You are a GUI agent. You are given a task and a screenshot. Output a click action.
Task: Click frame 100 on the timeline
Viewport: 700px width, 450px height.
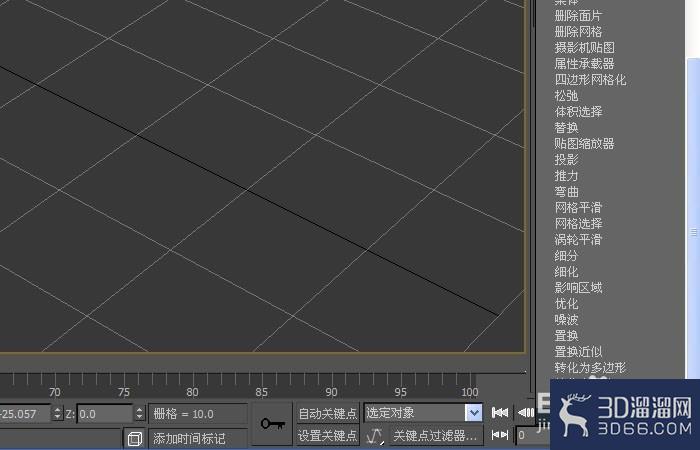pos(470,392)
